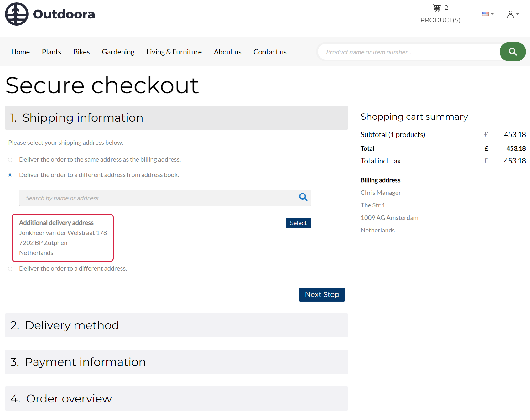
Task: Select deliver to same address as billing
Action: click(x=10, y=160)
